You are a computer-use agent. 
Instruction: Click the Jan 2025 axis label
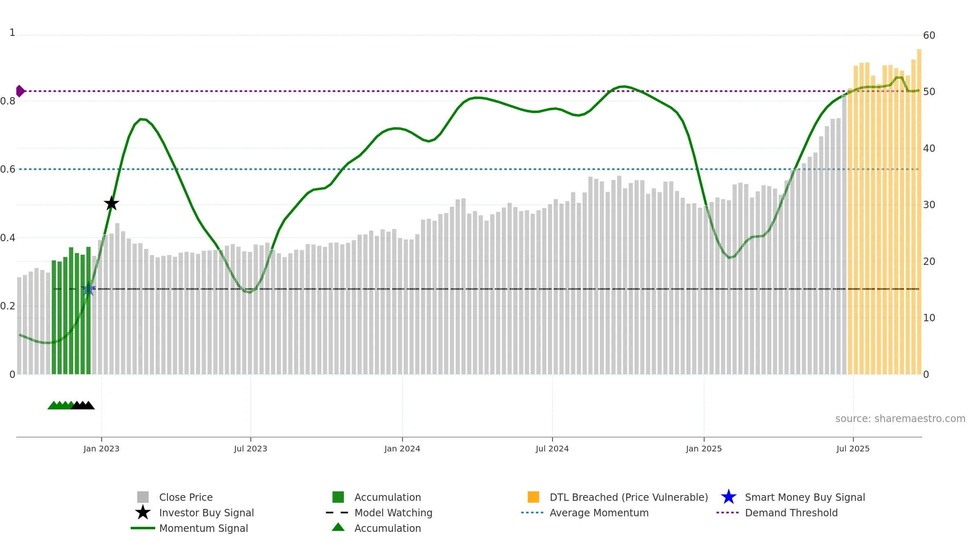tap(704, 449)
